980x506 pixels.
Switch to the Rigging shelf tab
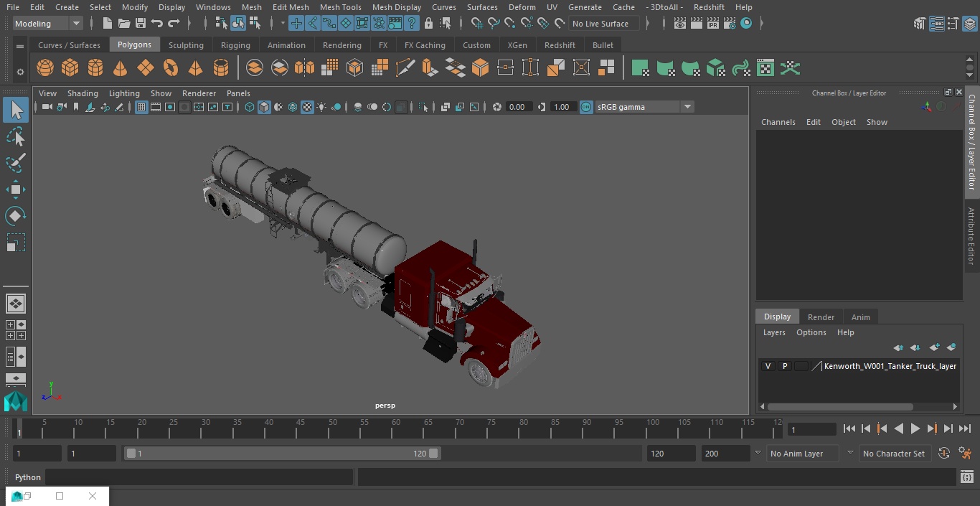tap(235, 45)
